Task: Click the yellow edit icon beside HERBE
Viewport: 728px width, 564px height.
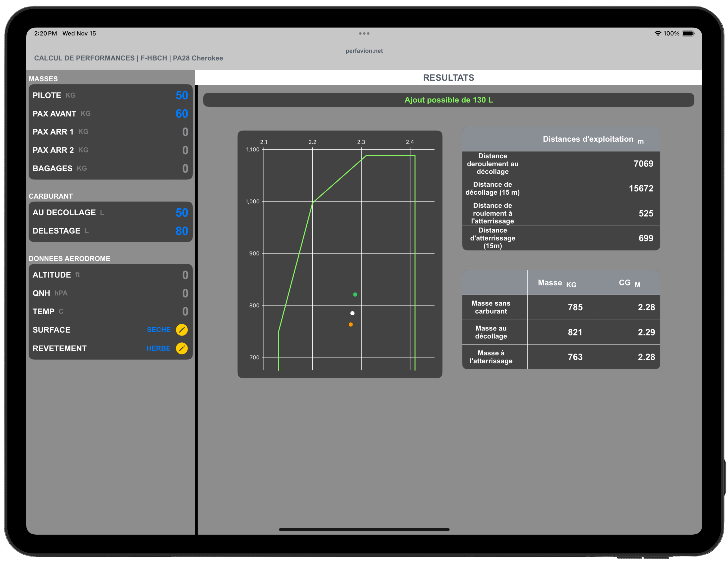Action: point(182,348)
